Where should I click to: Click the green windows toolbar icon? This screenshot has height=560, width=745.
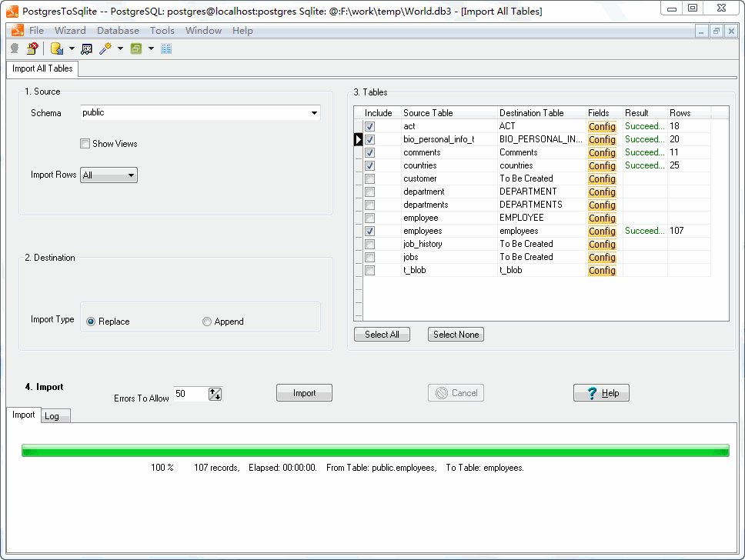136,48
